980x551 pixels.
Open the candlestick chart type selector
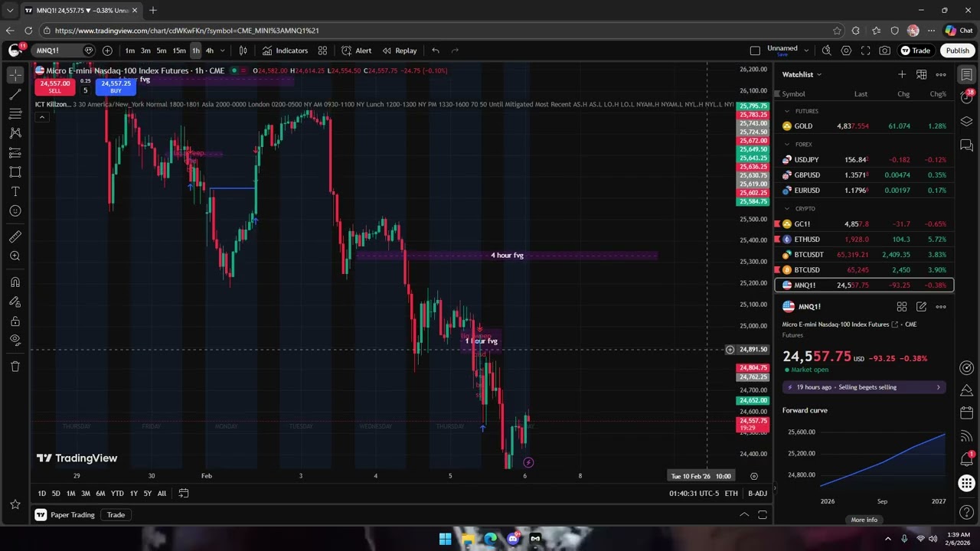click(243, 51)
